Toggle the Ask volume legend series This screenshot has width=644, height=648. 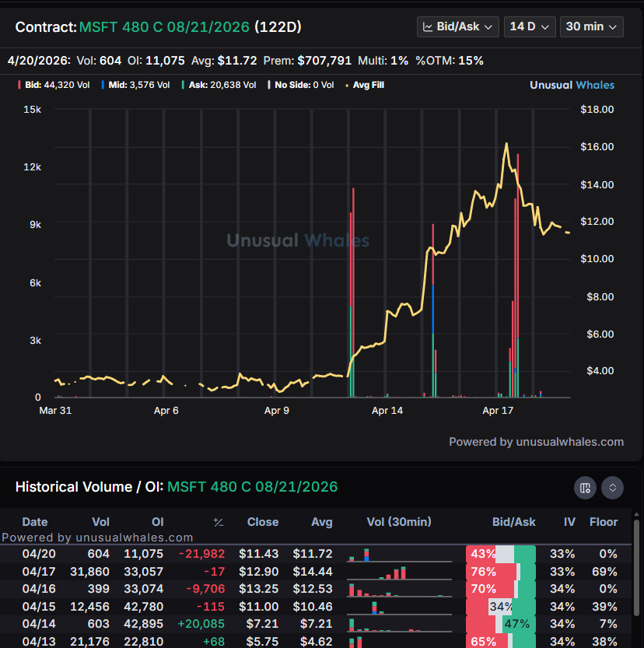tap(219, 85)
